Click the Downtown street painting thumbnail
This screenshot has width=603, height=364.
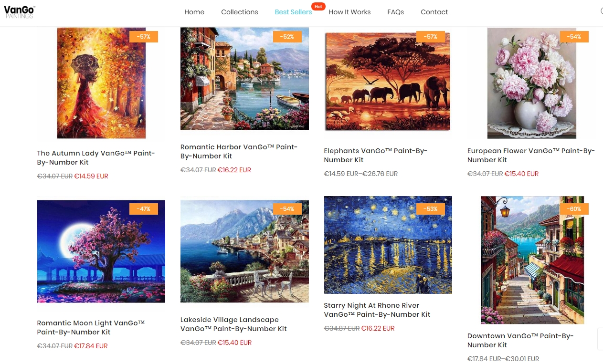[532, 260]
